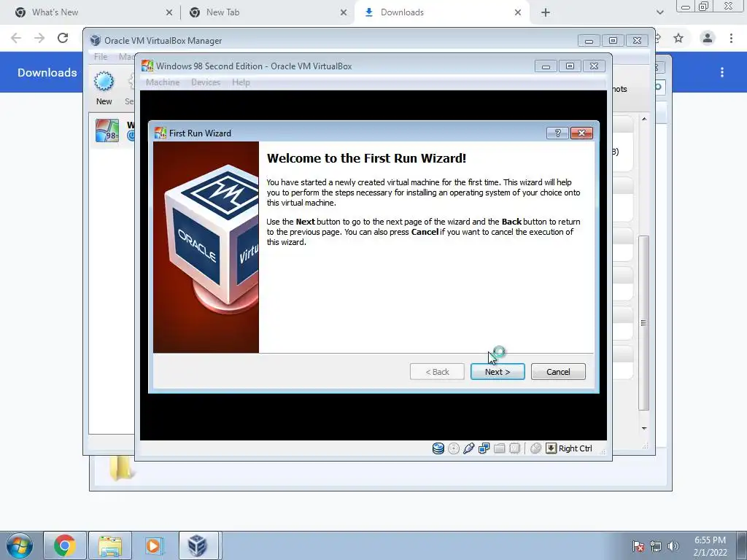
Task: Click the virtualization chip icon in status bar
Action: click(x=514, y=448)
